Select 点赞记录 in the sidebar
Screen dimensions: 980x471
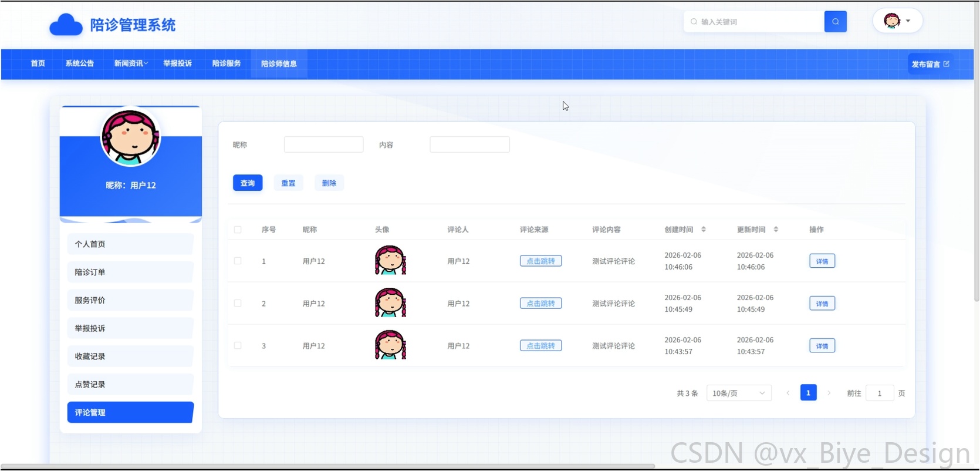click(x=130, y=385)
